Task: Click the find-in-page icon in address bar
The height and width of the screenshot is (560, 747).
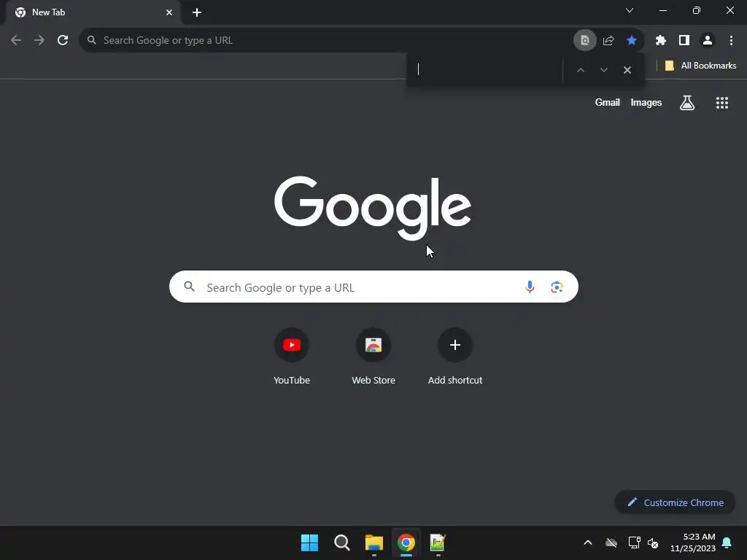Action: (x=584, y=41)
